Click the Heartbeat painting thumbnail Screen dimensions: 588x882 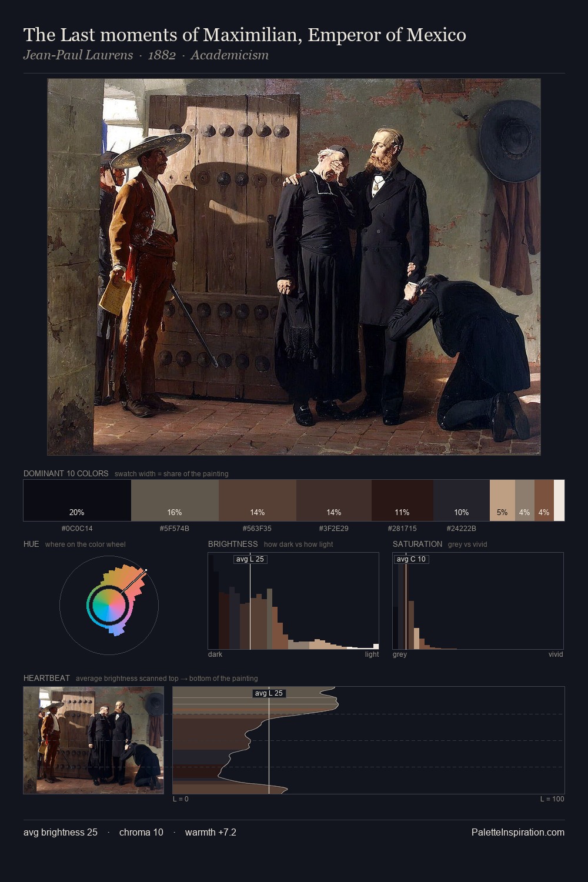click(x=93, y=740)
